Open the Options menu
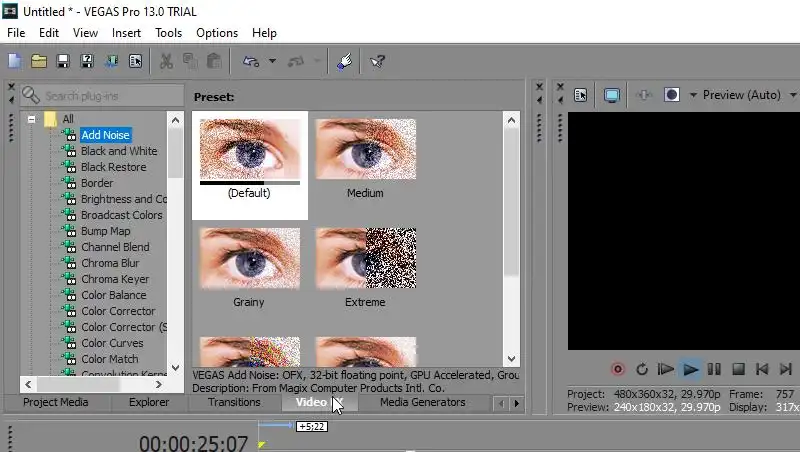 click(x=217, y=33)
